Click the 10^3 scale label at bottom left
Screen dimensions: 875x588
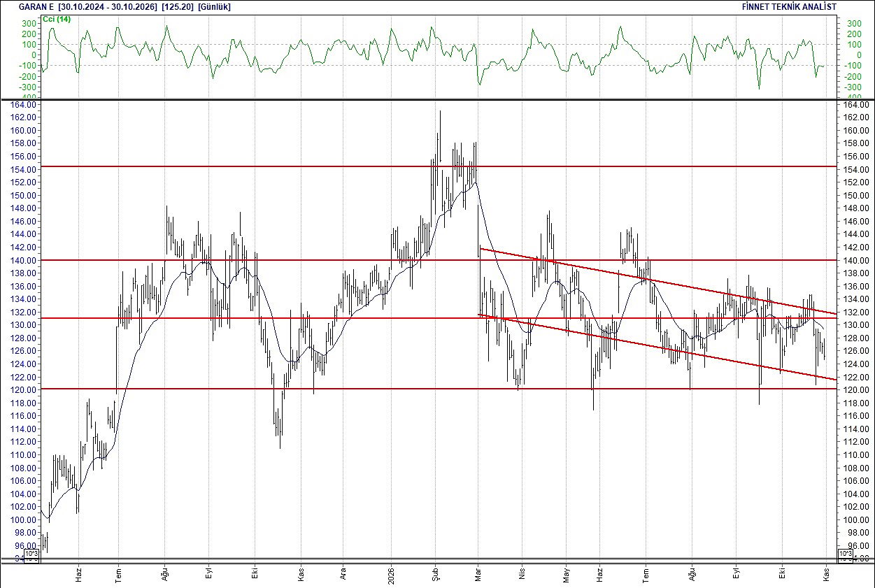point(31,554)
